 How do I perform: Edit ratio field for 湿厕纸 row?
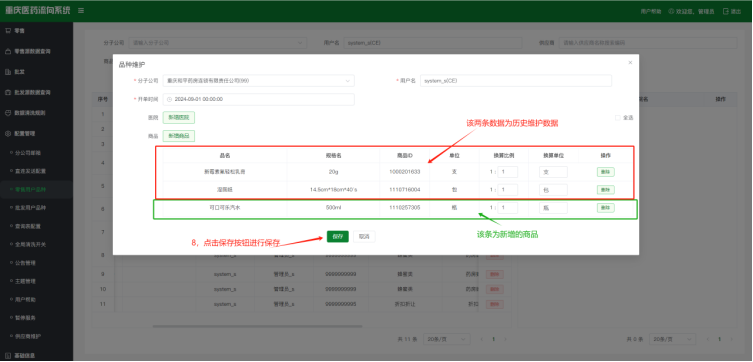pos(508,190)
